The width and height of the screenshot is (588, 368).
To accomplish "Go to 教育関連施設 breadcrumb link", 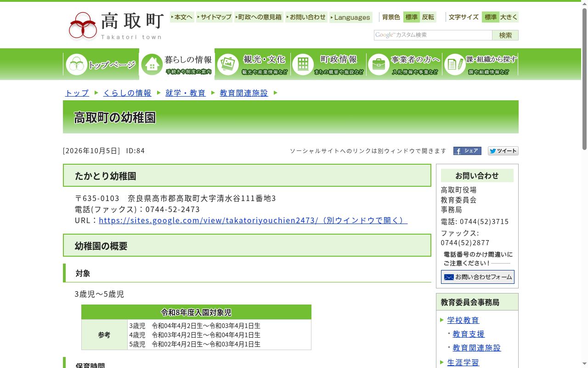I will click(x=244, y=93).
